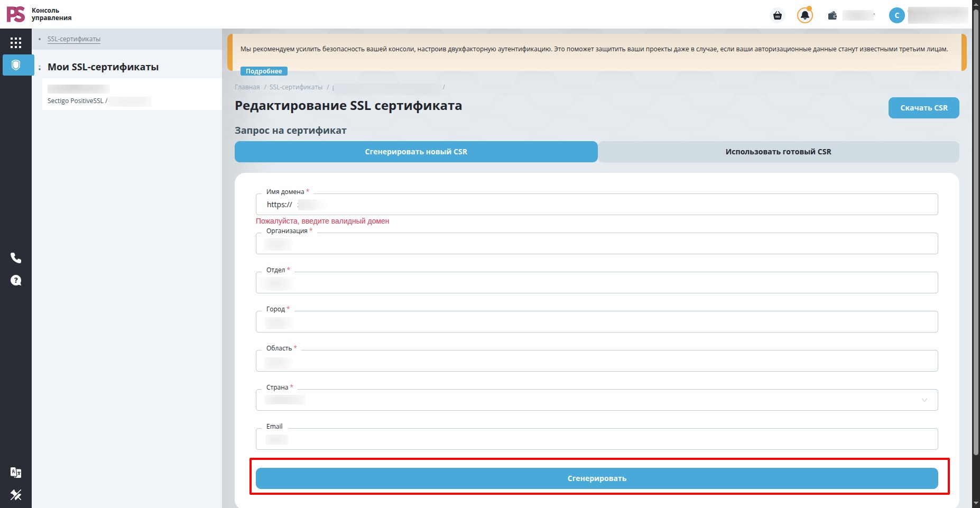Open SSL-сертификаты breadcrumb link
Image resolution: width=980 pixels, height=508 pixels.
tap(296, 87)
